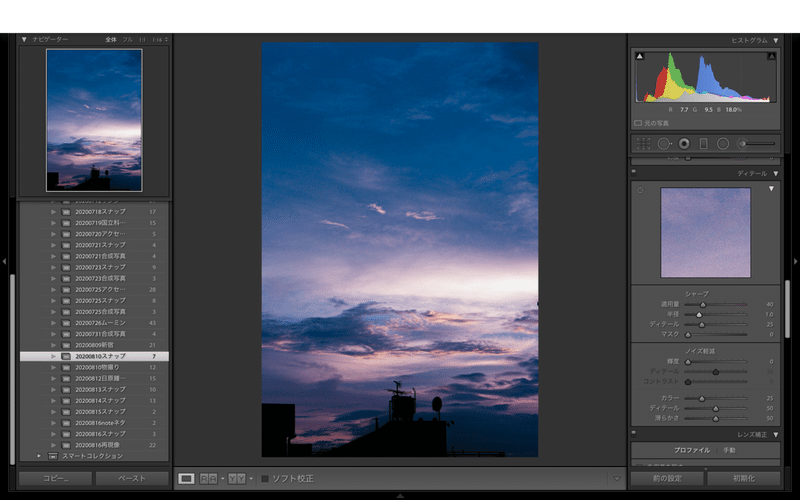
Task: Select the Radial Filter tool icon
Action: [723, 144]
